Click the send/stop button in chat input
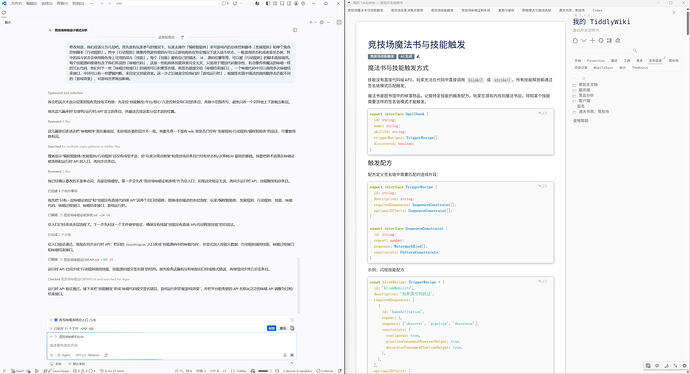 (x=292, y=355)
